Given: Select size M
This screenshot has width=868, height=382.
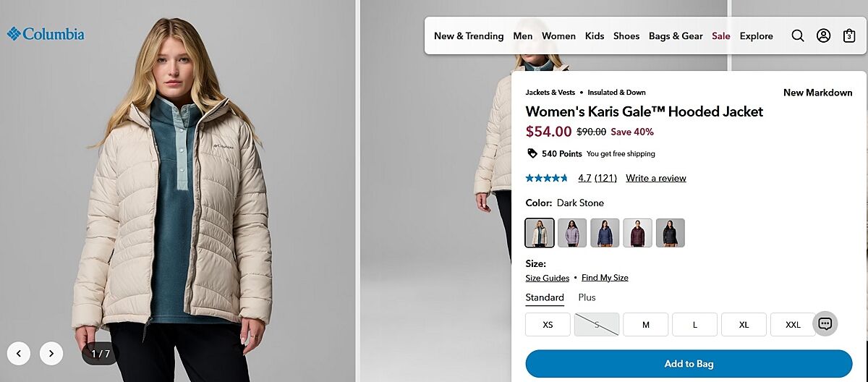Looking at the screenshot, I should 646,325.
